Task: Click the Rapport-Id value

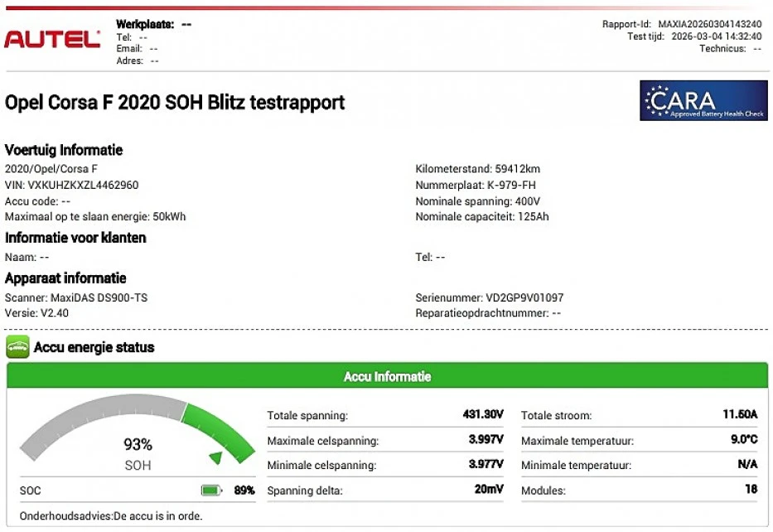Action: 710,24
